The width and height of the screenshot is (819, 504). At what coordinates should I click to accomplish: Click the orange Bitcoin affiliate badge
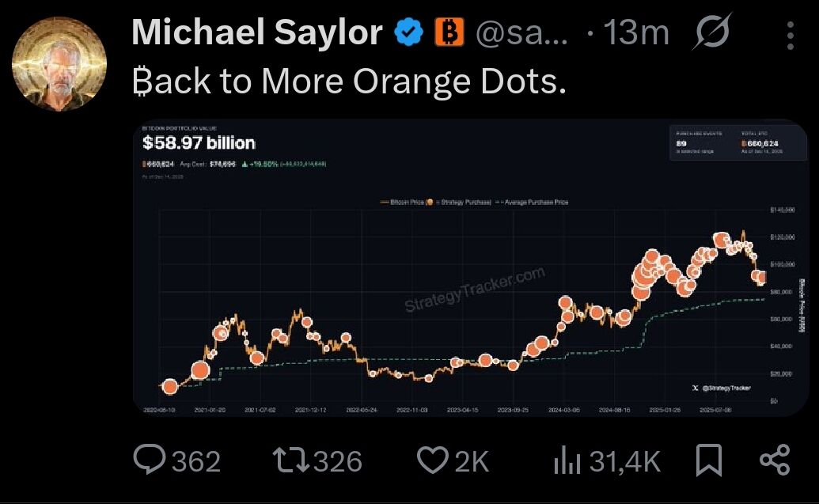click(x=449, y=32)
